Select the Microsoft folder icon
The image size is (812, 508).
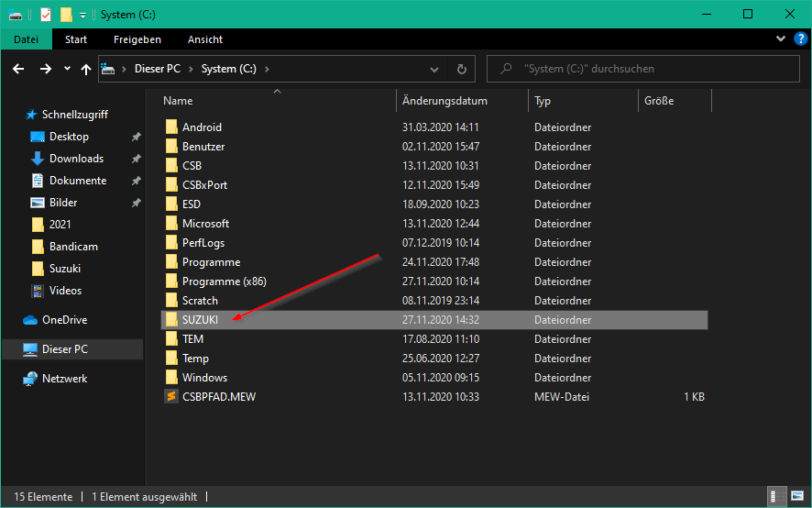(171, 224)
